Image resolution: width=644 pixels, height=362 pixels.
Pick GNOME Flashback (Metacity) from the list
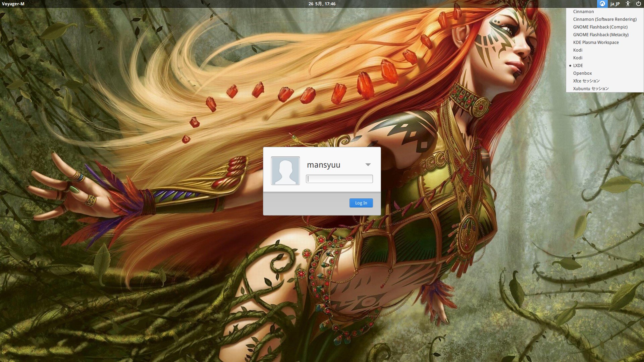pos(600,35)
